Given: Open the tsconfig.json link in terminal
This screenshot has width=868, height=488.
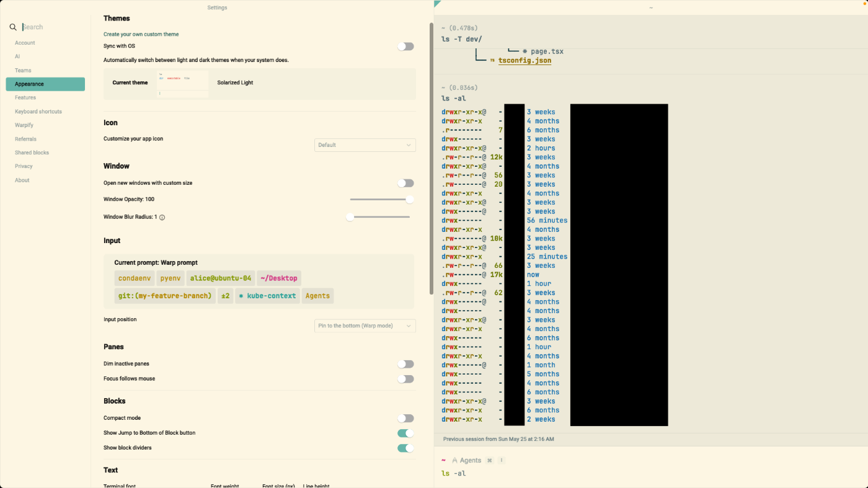Looking at the screenshot, I should click(x=525, y=61).
